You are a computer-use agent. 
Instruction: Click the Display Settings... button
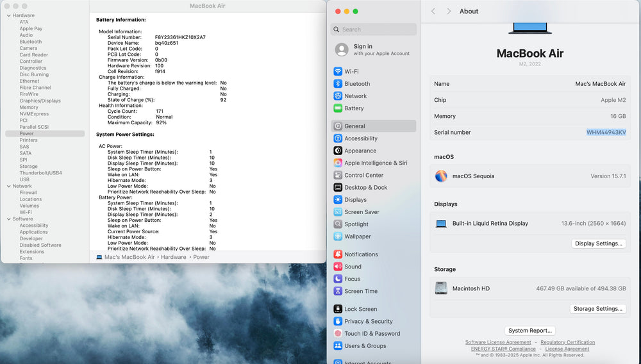[x=598, y=244]
